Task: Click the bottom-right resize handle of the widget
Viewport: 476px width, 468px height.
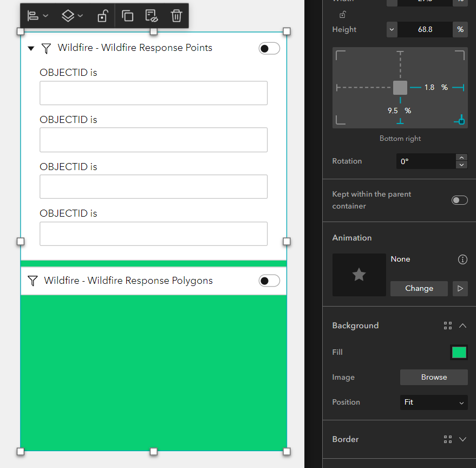Action: click(286, 452)
